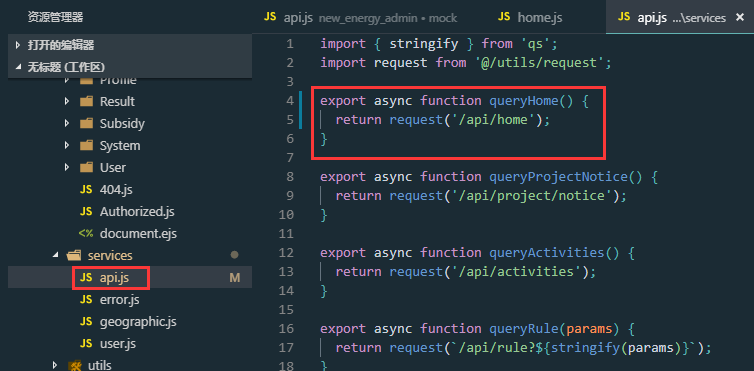
Task: Open user.js in the explorer
Action: coord(118,344)
